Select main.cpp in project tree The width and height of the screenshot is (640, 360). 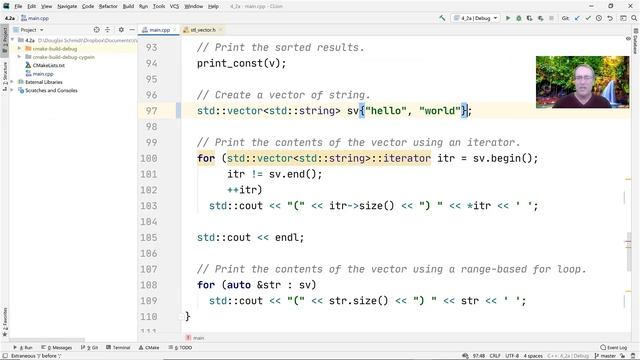(42, 74)
